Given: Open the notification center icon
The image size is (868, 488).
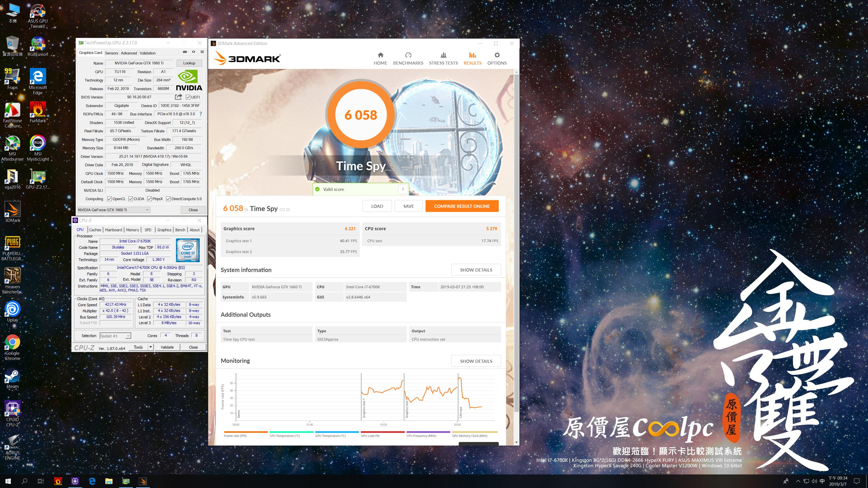Looking at the screenshot, I should 856,481.
